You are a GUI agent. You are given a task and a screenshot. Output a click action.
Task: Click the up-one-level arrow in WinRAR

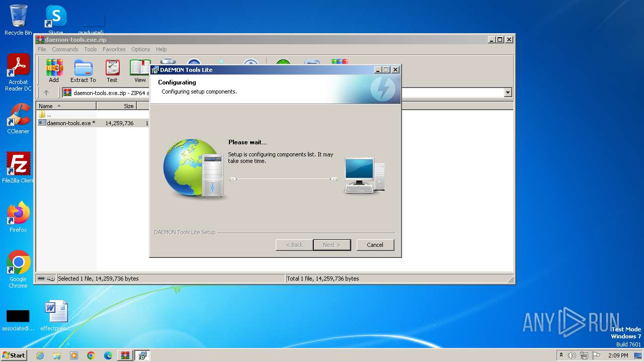coord(46,93)
